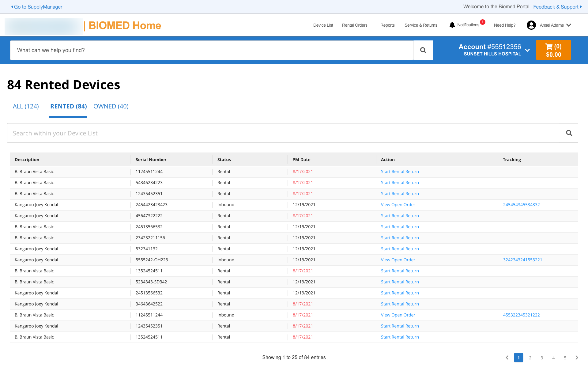
Task: Click View Open Order for serial 5555242-OH223
Action: (x=398, y=260)
